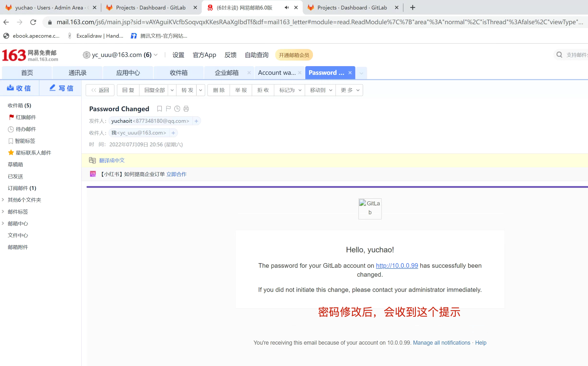The image size is (588, 366).
Task: Click the 写信 compose button
Action: (x=61, y=88)
